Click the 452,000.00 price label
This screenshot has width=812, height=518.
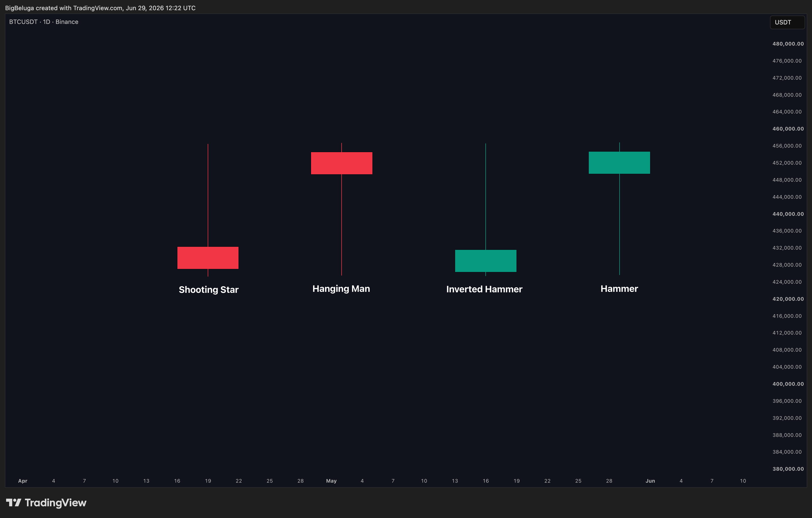(787, 163)
